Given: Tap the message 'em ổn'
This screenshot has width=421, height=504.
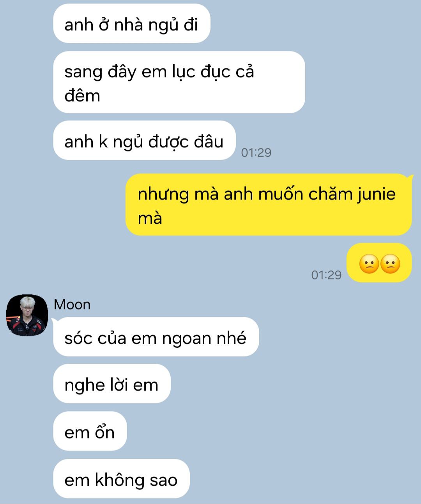Looking at the screenshot, I should [x=90, y=431].
